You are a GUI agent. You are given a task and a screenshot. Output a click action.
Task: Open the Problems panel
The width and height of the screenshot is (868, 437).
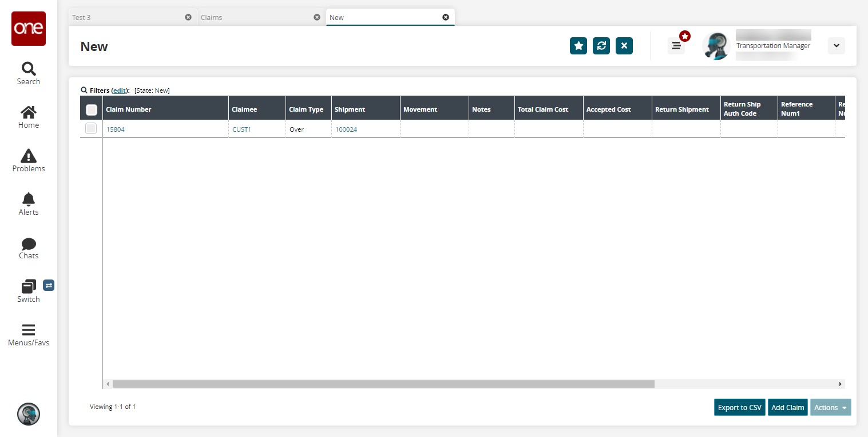[x=29, y=160]
